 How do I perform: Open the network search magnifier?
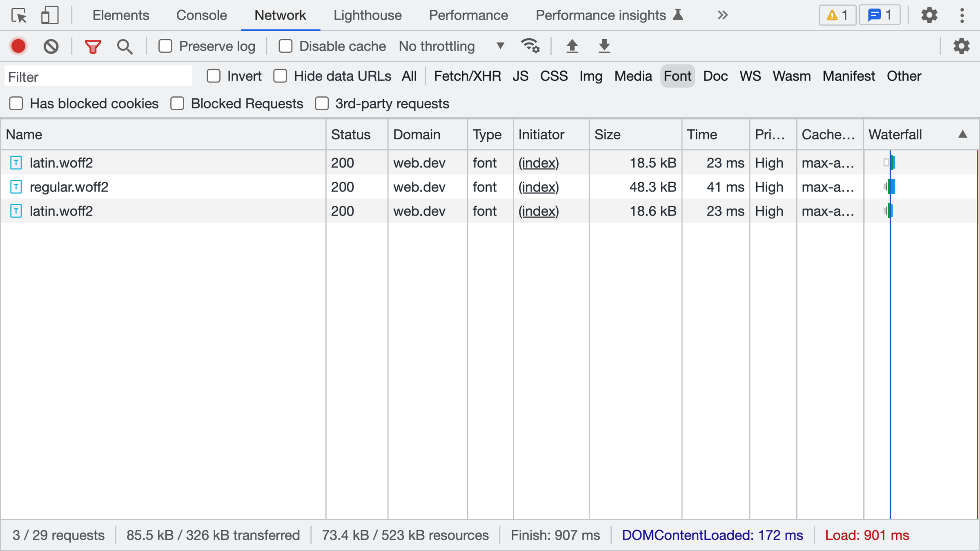point(125,47)
